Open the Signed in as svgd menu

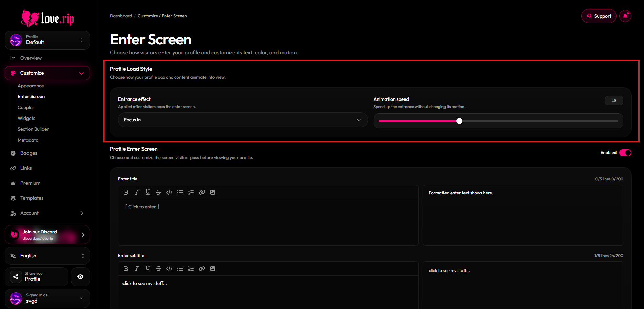[x=47, y=298]
